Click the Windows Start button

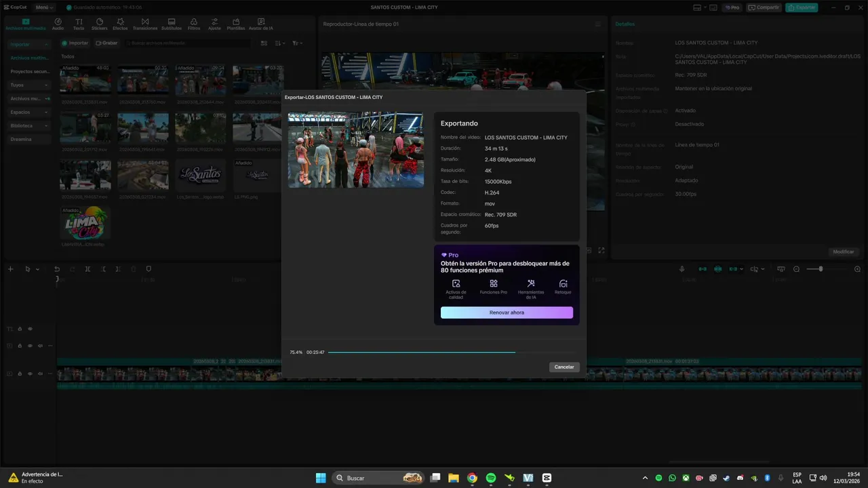click(321, 478)
